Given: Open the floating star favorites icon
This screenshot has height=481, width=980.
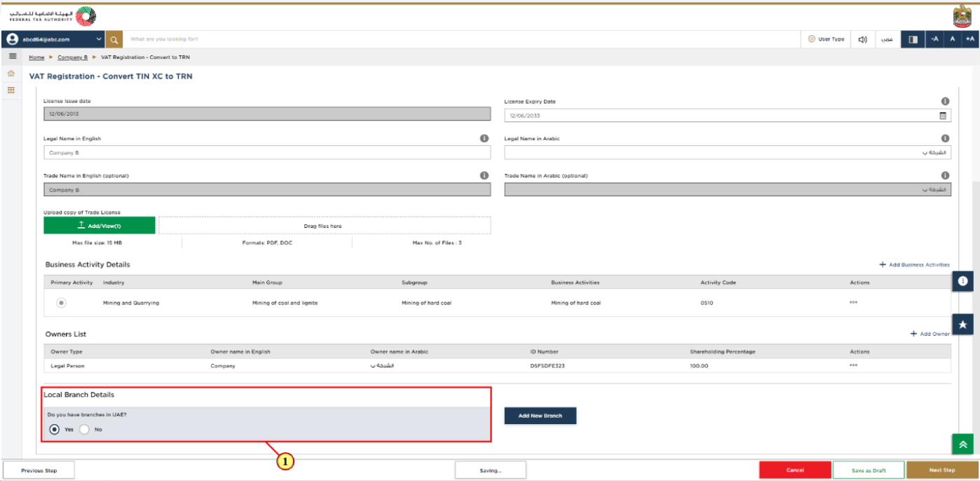Looking at the screenshot, I should click(x=962, y=325).
